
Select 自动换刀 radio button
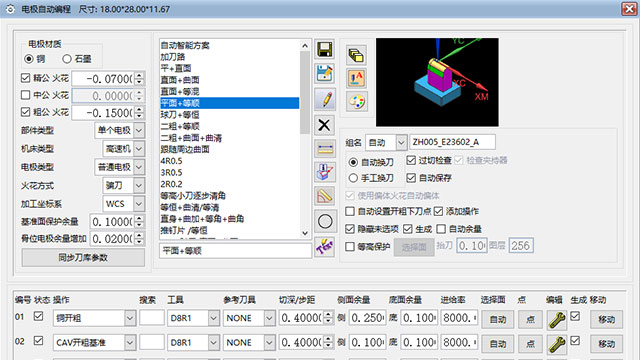click(x=353, y=162)
